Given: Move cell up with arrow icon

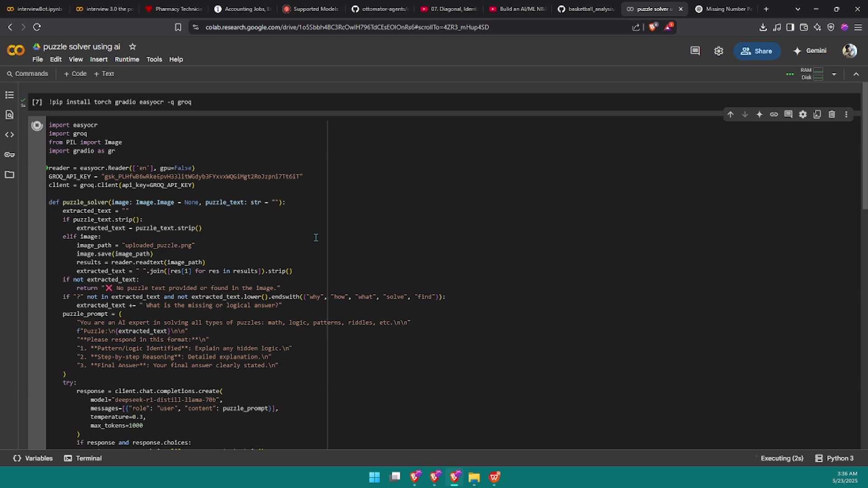Looking at the screenshot, I should click(x=730, y=114).
